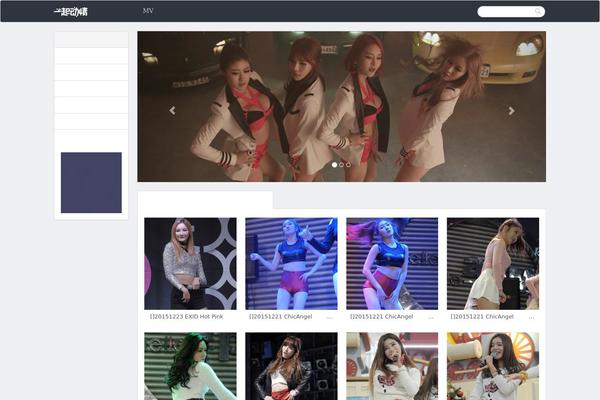Click the purple square image in the sidebar

click(91, 183)
